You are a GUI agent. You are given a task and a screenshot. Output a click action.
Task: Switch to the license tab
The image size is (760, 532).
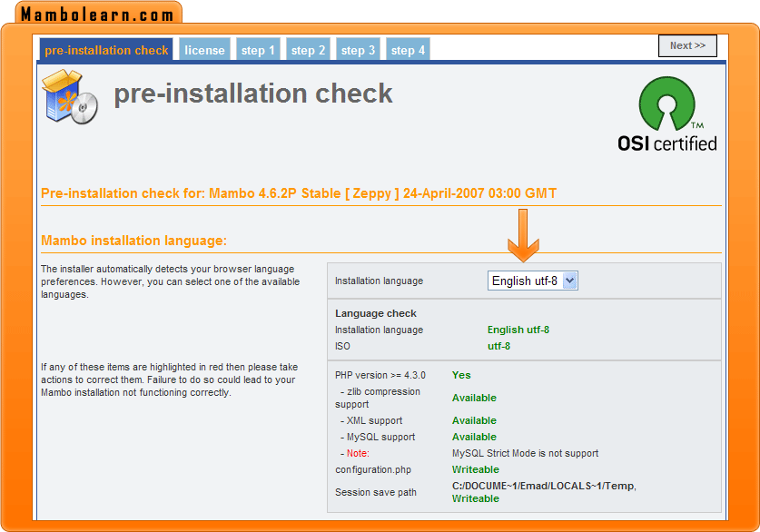coord(204,50)
